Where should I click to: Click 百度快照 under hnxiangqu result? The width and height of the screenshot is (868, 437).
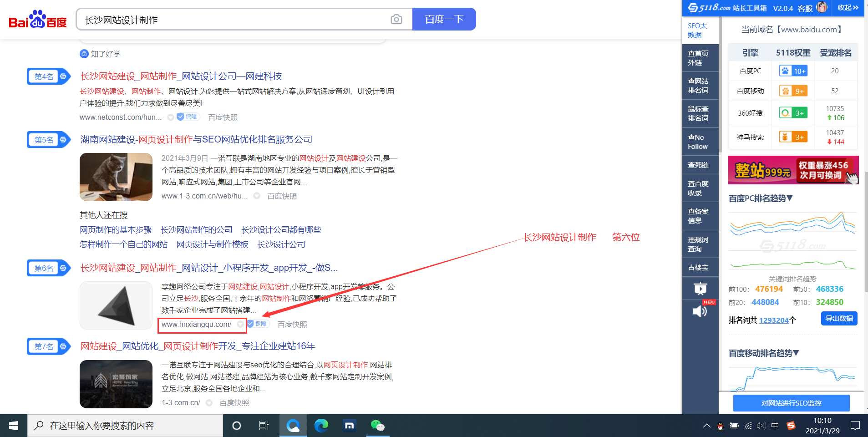292,325
